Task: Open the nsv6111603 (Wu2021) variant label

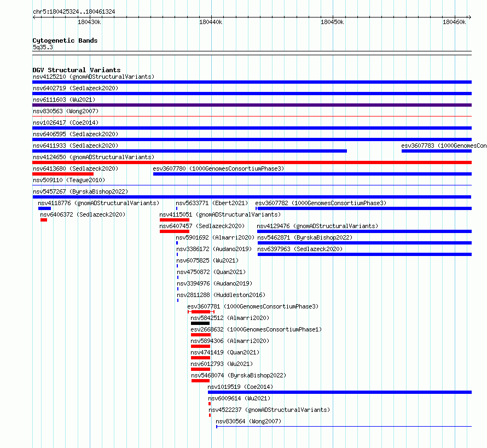Action: (64, 100)
